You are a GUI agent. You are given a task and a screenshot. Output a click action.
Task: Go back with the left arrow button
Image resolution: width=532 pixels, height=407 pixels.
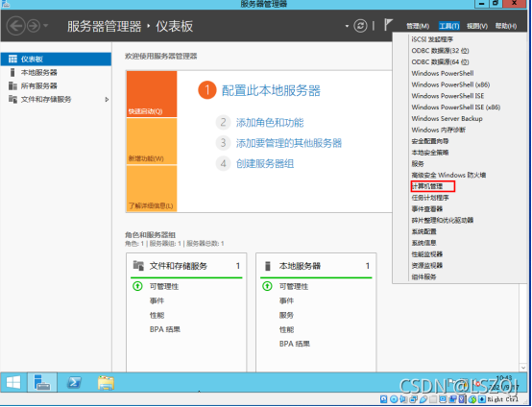(x=15, y=26)
